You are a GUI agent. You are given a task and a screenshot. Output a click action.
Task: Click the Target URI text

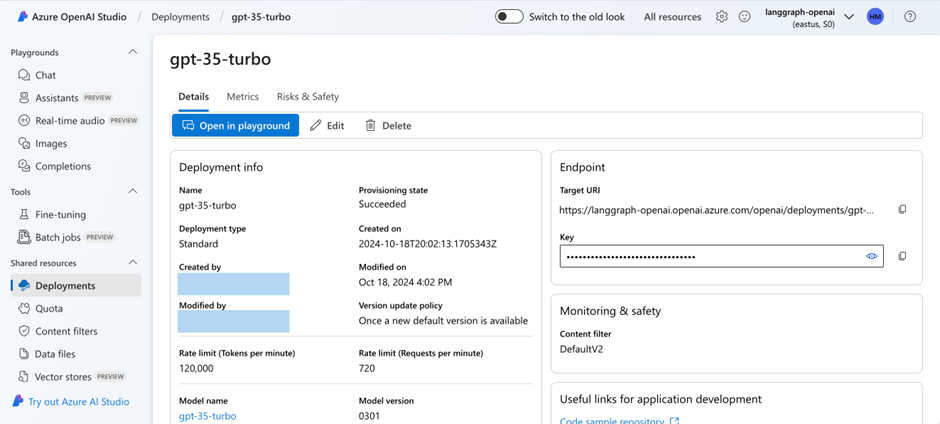(717, 210)
